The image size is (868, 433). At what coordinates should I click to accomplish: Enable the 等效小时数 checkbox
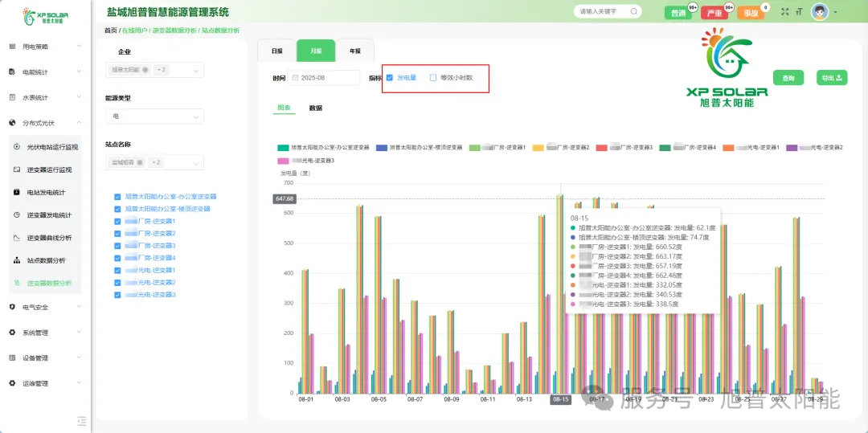click(433, 78)
